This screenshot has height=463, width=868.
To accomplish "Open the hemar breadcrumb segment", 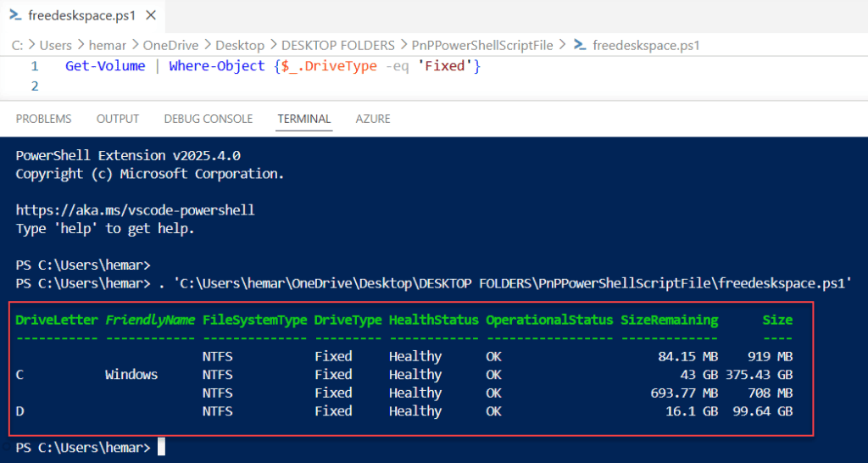I will (108, 46).
